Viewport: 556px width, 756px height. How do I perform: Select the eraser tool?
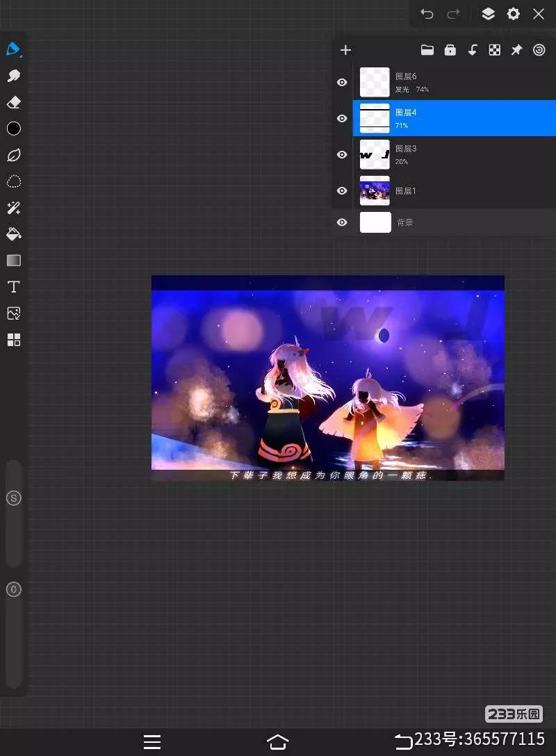(13, 102)
